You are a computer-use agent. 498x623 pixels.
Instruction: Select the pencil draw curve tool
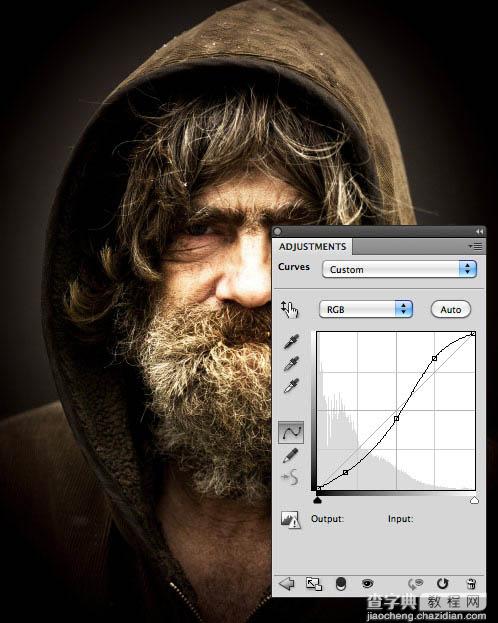tap(291, 455)
